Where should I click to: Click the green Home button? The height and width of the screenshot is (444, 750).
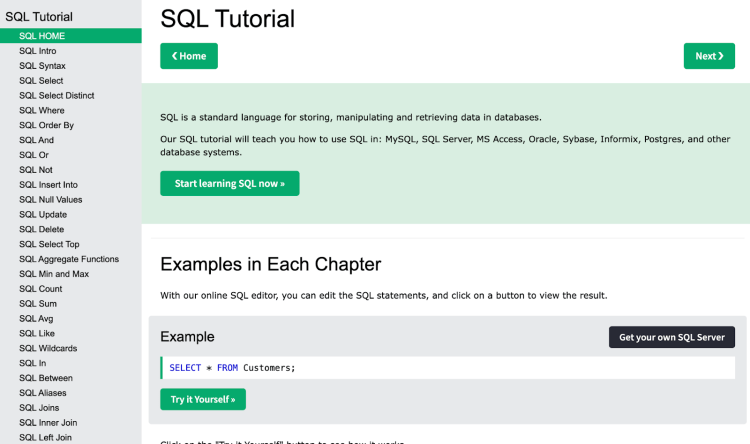[x=189, y=56]
